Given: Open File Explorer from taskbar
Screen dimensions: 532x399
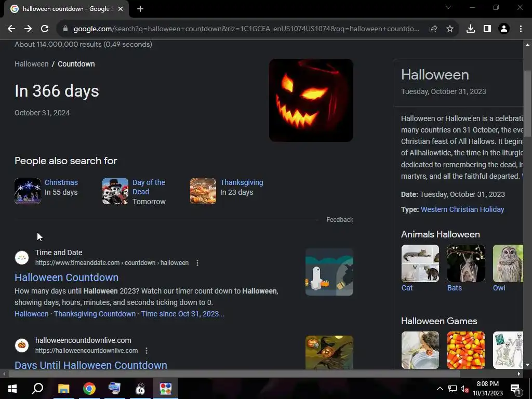Looking at the screenshot, I should pyautogui.click(x=63, y=389).
